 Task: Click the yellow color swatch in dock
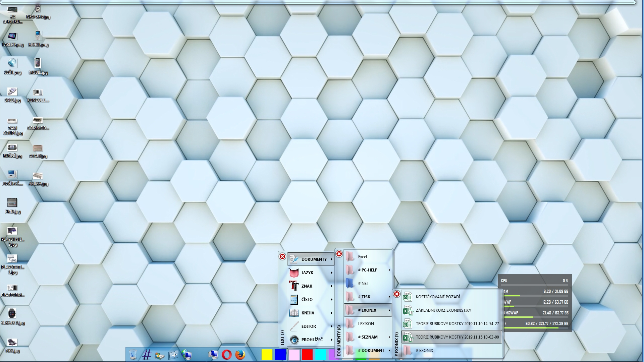[x=267, y=354]
